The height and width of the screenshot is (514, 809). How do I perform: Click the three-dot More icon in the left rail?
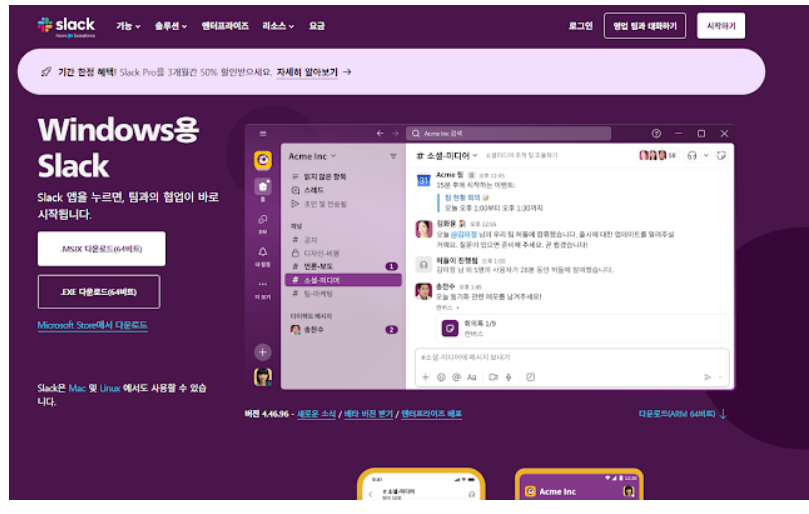pos(263,284)
